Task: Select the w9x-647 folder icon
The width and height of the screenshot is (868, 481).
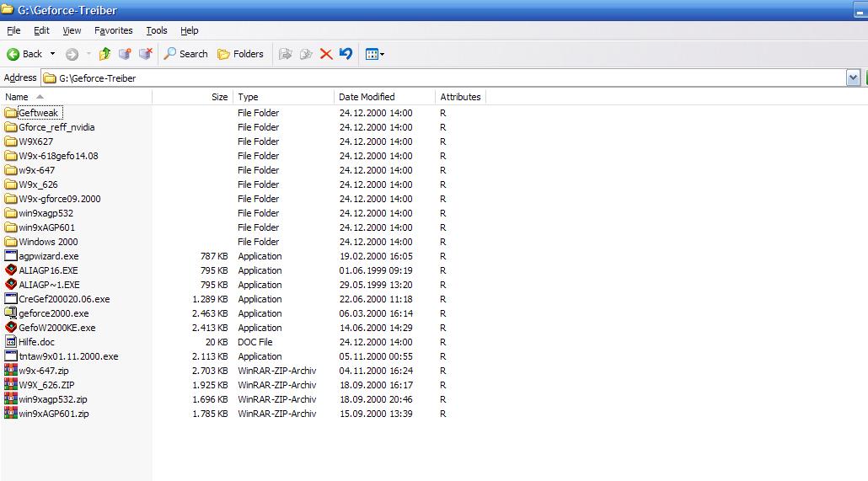Action: [x=10, y=170]
